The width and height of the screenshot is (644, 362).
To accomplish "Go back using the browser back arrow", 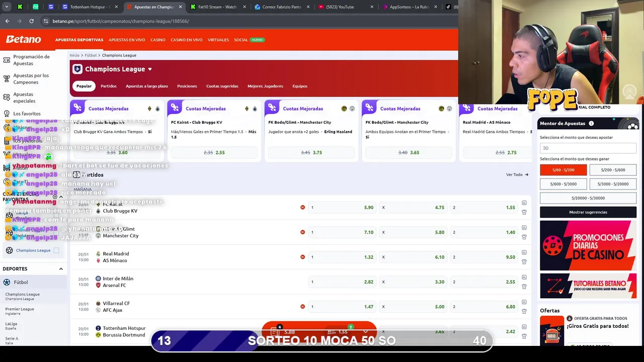I will [7, 21].
